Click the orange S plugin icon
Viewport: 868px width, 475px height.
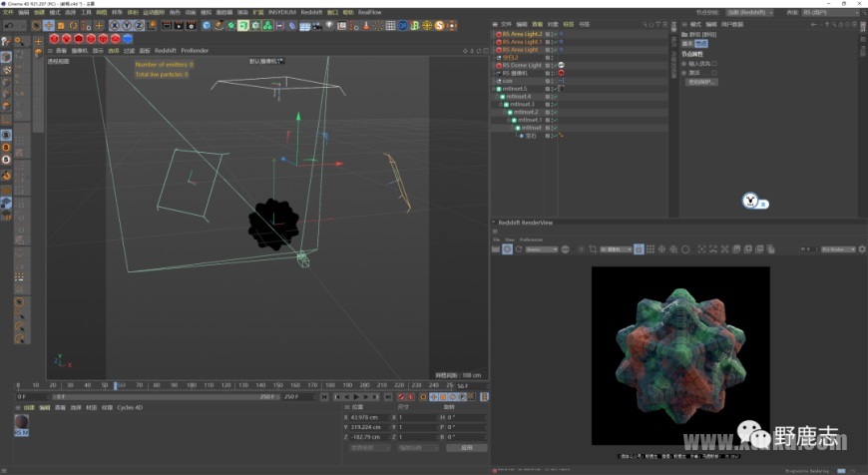point(440,26)
